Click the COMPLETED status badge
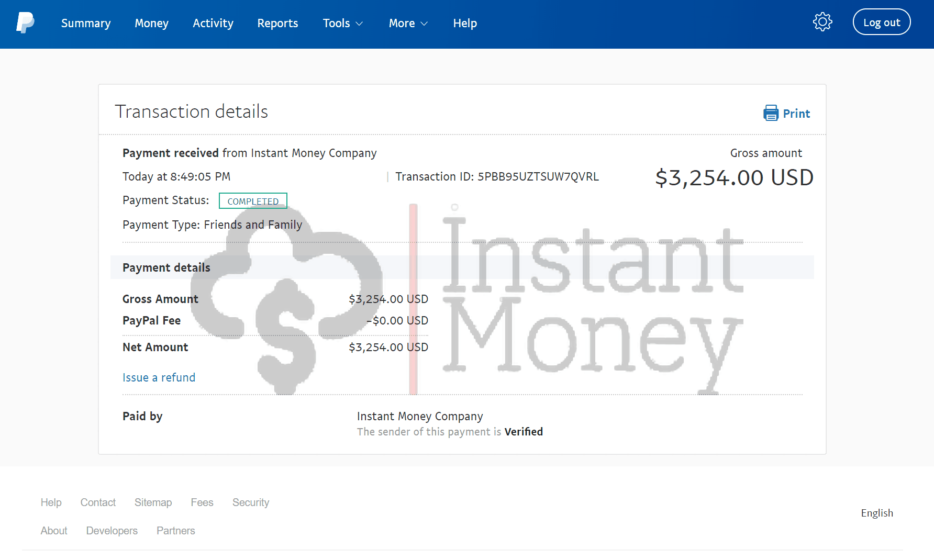 point(253,201)
